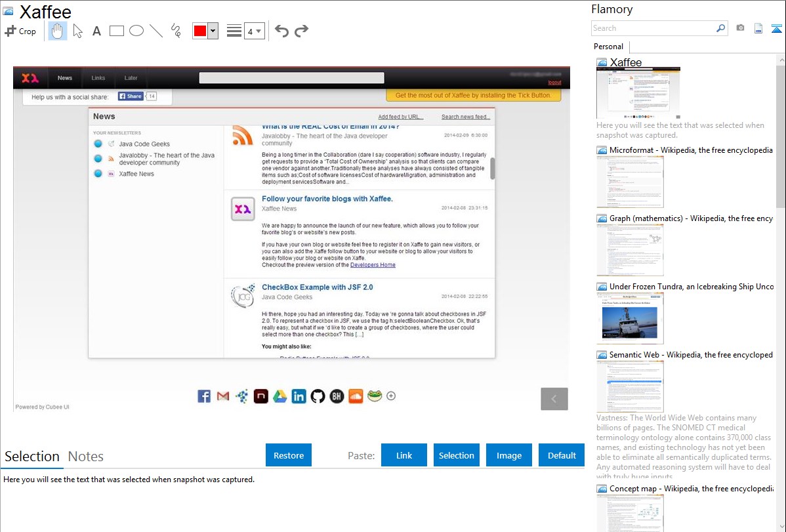Open the Personal tab
786x532 pixels.
(608, 47)
